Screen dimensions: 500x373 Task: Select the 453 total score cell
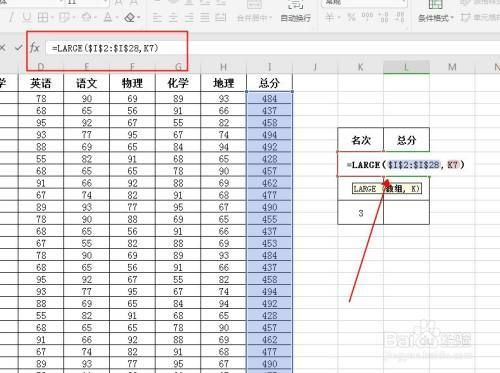[x=269, y=243]
